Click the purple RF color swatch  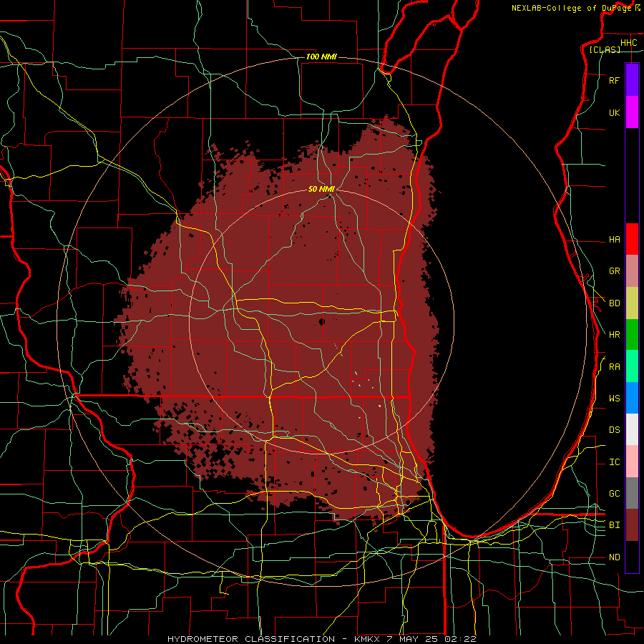(x=632, y=80)
